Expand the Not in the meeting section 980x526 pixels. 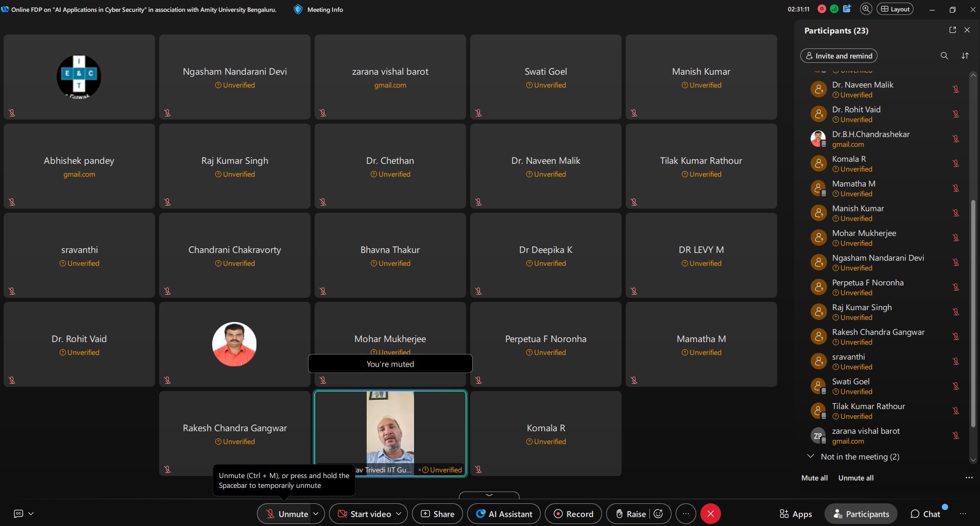(811, 456)
